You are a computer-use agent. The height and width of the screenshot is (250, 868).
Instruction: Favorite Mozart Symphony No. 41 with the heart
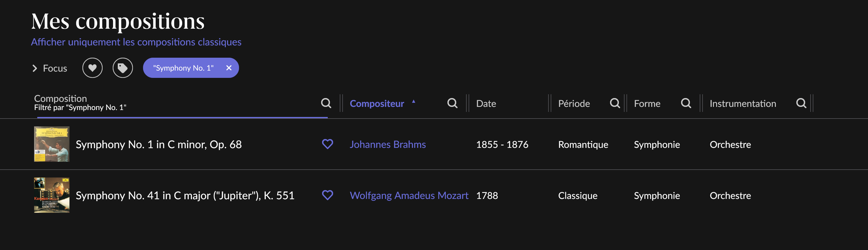tap(327, 195)
